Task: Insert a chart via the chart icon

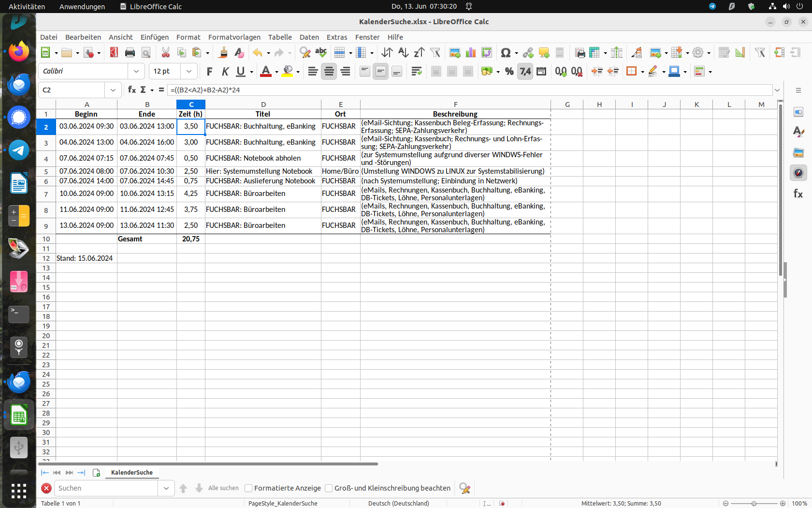Action: click(x=470, y=53)
